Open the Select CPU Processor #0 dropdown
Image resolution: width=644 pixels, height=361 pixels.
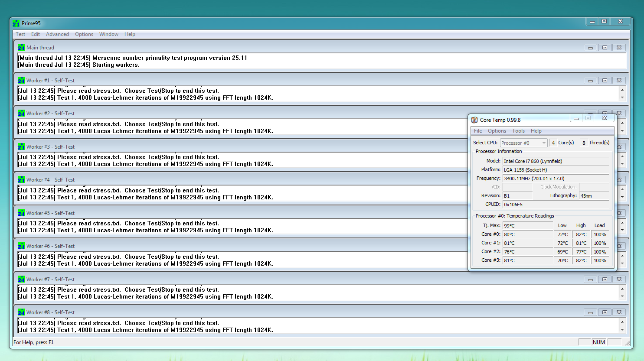coord(524,143)
